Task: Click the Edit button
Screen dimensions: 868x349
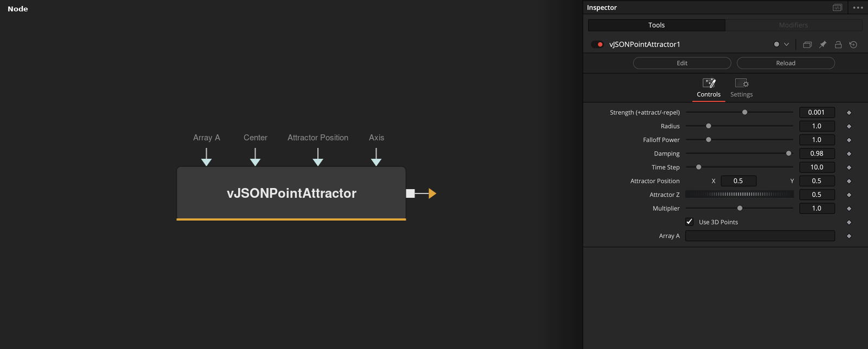Action: point(682,63)
